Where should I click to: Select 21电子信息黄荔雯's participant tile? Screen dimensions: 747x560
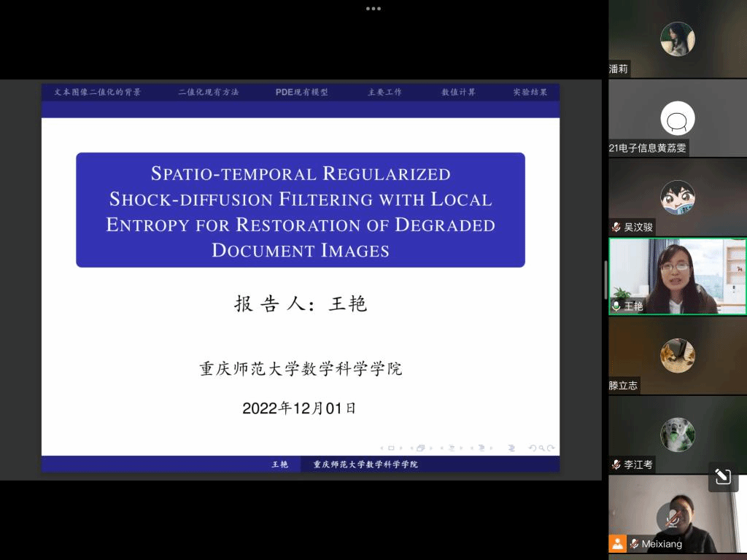[x=677, y=118]
